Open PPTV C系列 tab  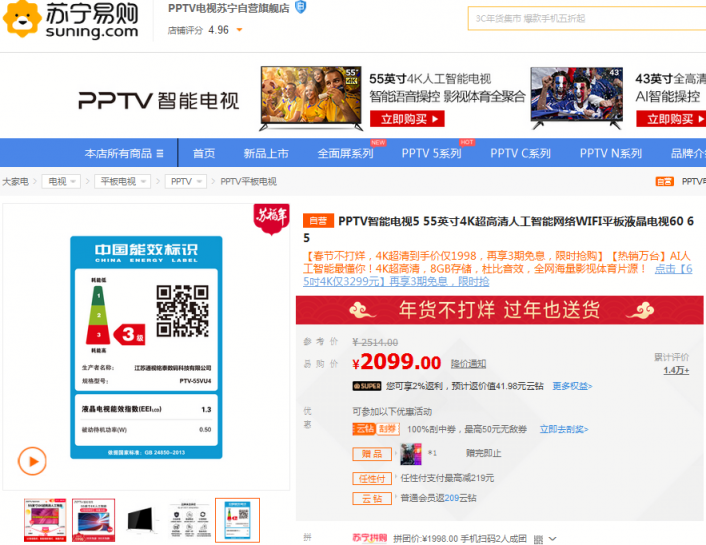point(520,154)
